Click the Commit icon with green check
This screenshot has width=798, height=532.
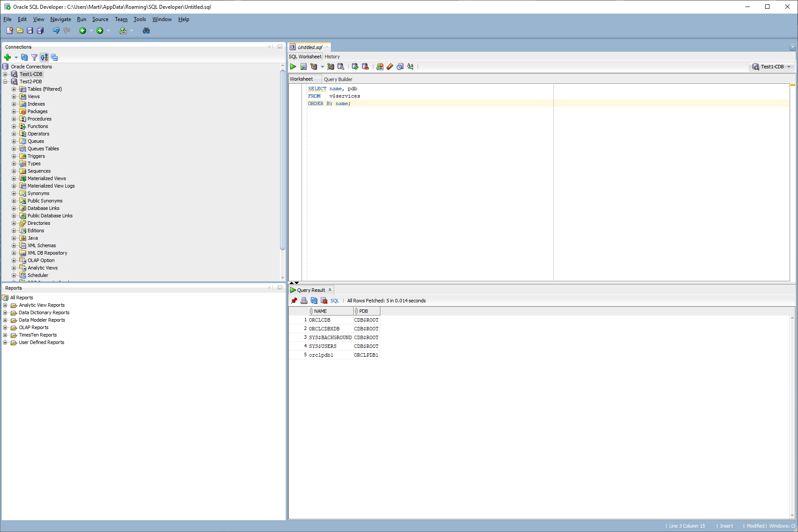(355, 67)
